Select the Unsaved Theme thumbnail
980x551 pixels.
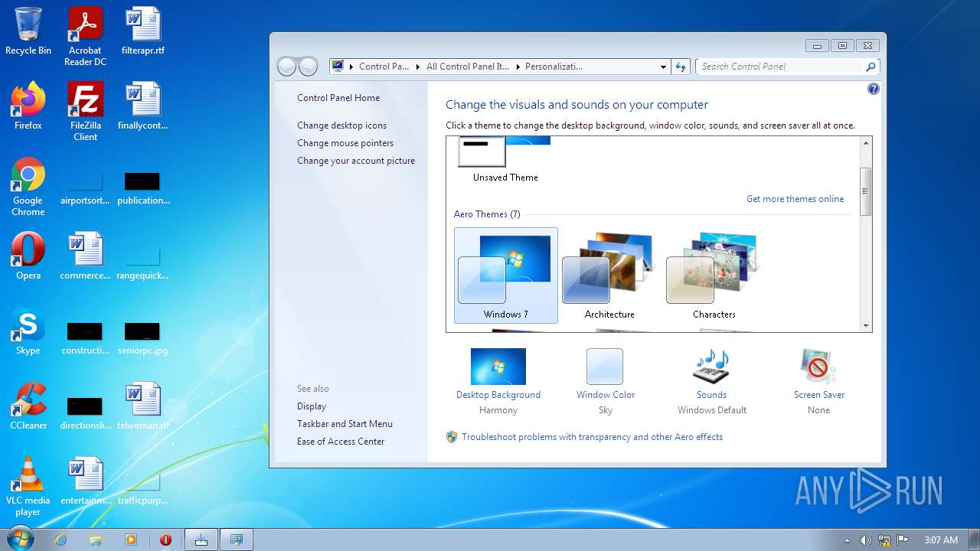point(505,160)
